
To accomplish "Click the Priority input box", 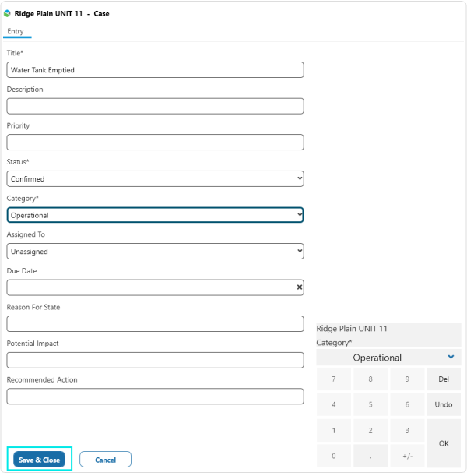I will (155, 143).
